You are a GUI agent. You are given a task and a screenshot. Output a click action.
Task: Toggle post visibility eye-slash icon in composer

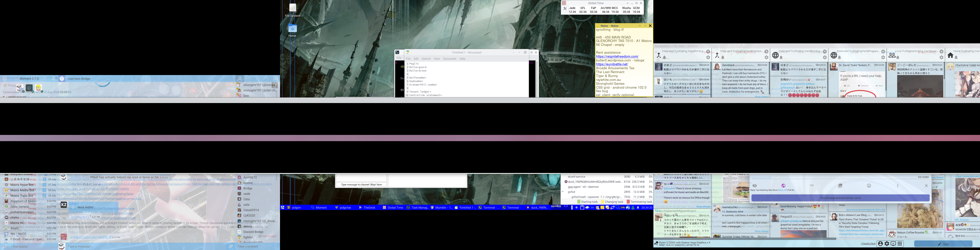[754, 186]
